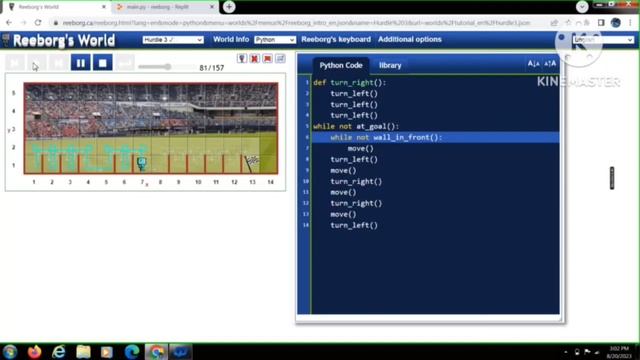Viewport: 640px width, 360px height.
Task: Click the Reeborg robot in the world
Action: [142, 164]
